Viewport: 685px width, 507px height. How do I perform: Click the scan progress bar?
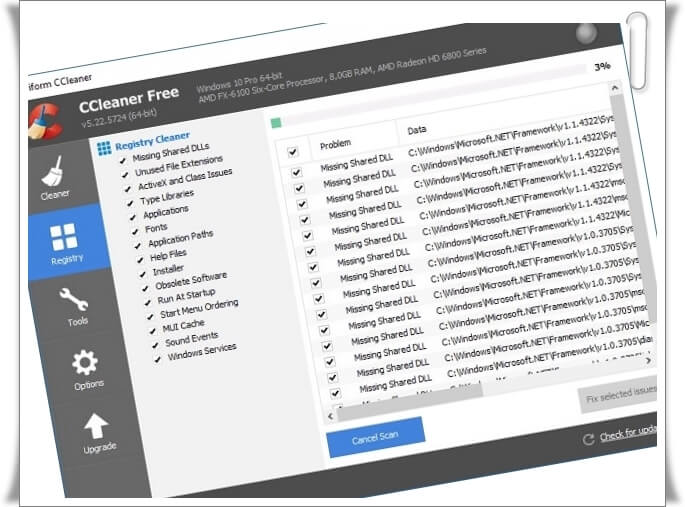(x=428, y=95)
